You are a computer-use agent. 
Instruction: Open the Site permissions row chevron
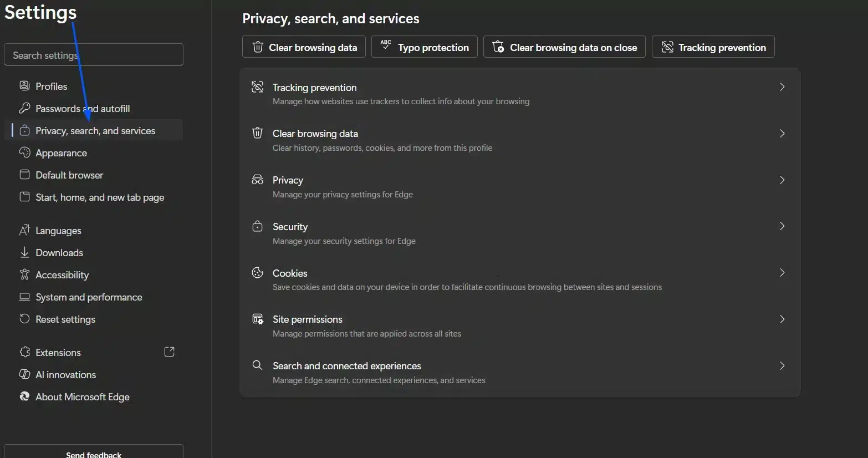pyautogui.click(x=782, y=319)
